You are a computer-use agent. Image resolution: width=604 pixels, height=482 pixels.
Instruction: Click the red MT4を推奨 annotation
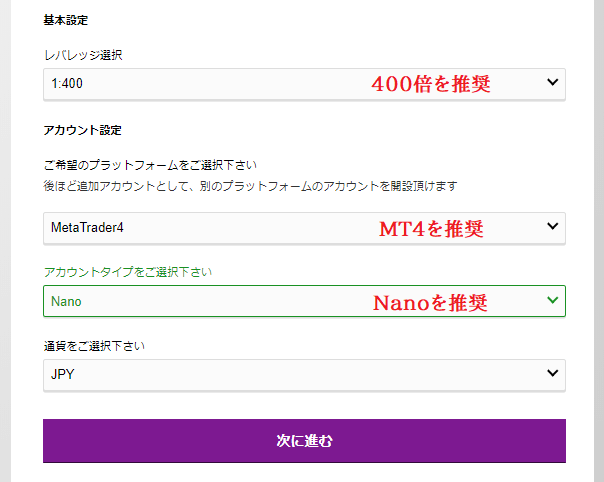431,229
